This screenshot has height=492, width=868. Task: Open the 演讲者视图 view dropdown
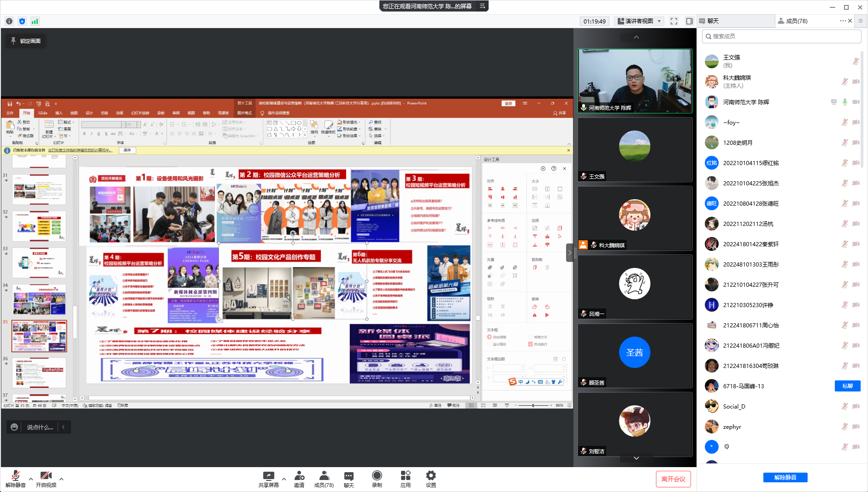[639, 21]
